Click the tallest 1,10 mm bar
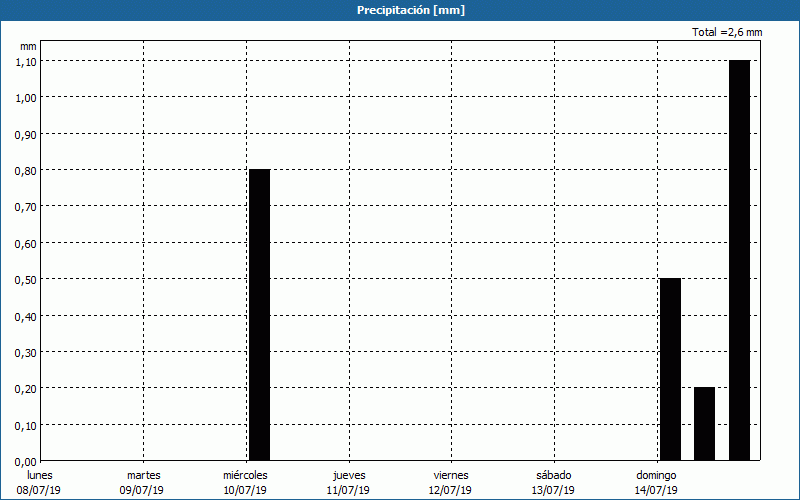This screenshot has width=800, height=500. [740, 260]
